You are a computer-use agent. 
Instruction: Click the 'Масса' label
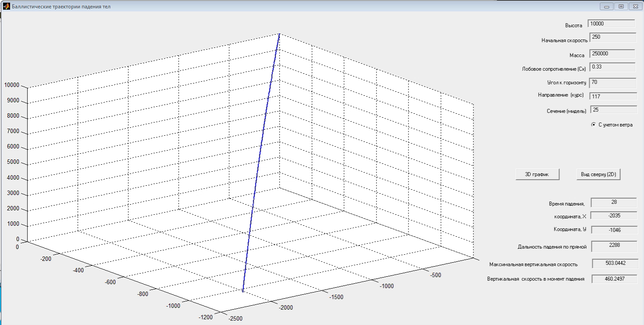[x=577, y=56]
